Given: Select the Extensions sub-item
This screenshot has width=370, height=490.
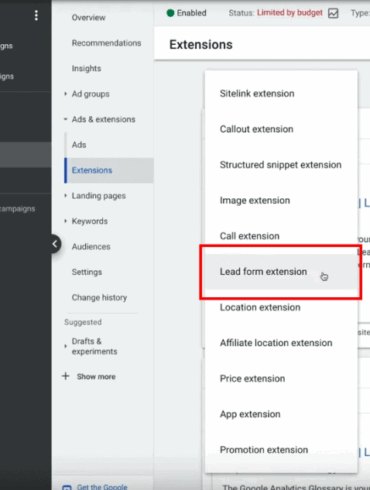Looking at the screenshot, I should point(109,170).
